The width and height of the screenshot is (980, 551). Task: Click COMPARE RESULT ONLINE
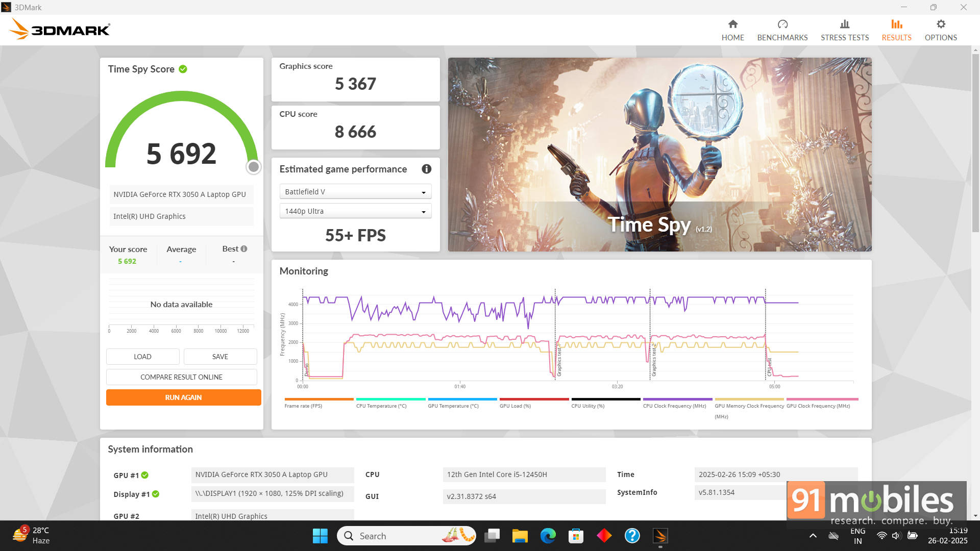pyautogui.click(x=181, y=377)
